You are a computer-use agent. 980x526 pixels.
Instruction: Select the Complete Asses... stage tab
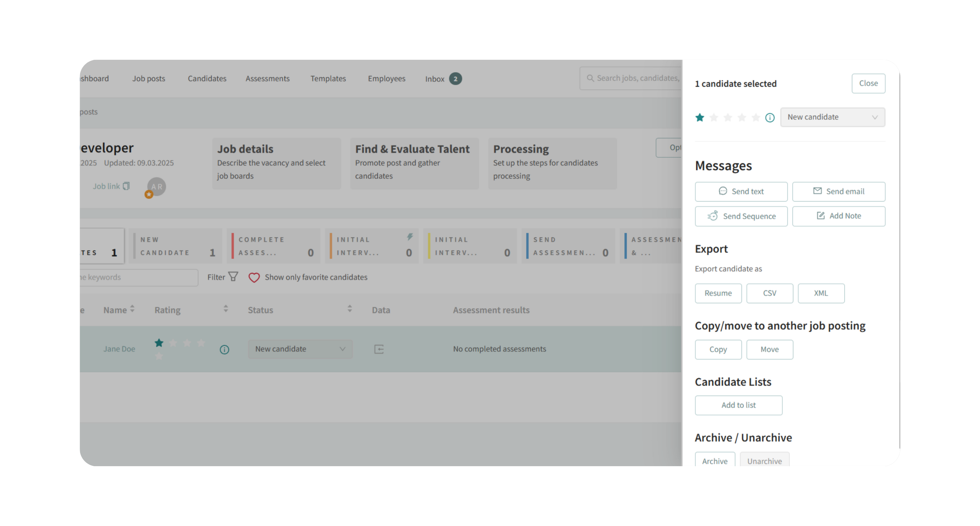coord(273,246)
